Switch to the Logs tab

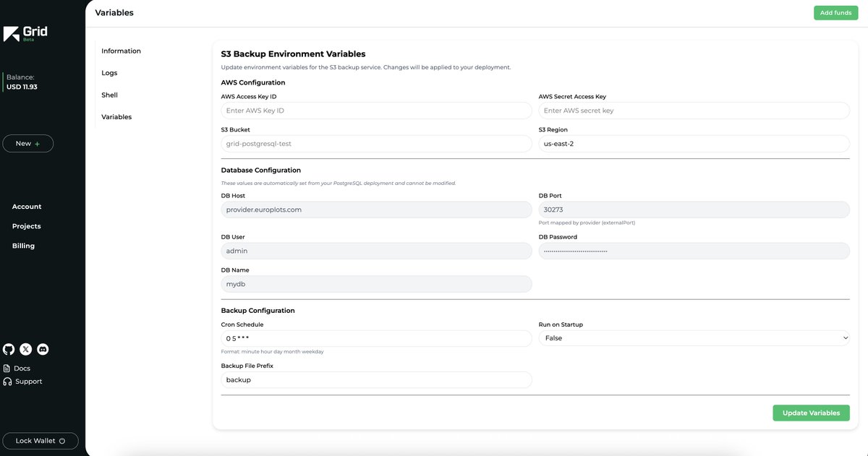pos(110,72)
